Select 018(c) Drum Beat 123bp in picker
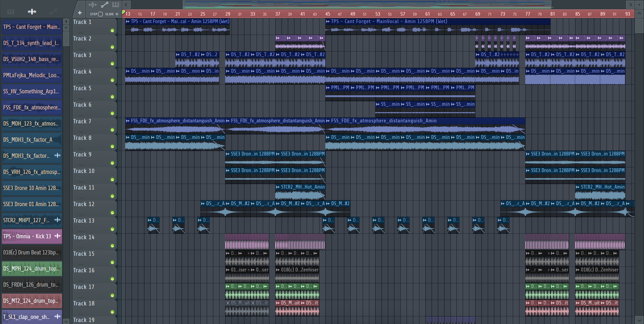The width and height of the screenshot is (644, 324). coord(32,252)
